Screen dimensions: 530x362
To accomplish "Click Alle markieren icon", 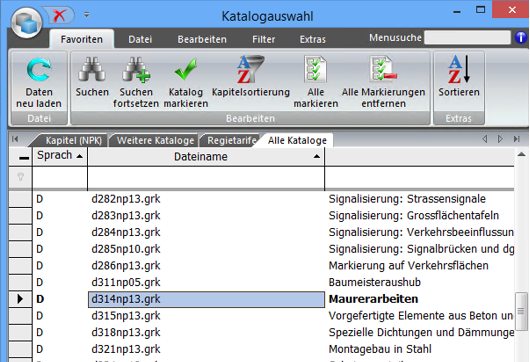I will click(x=315, y=69).
